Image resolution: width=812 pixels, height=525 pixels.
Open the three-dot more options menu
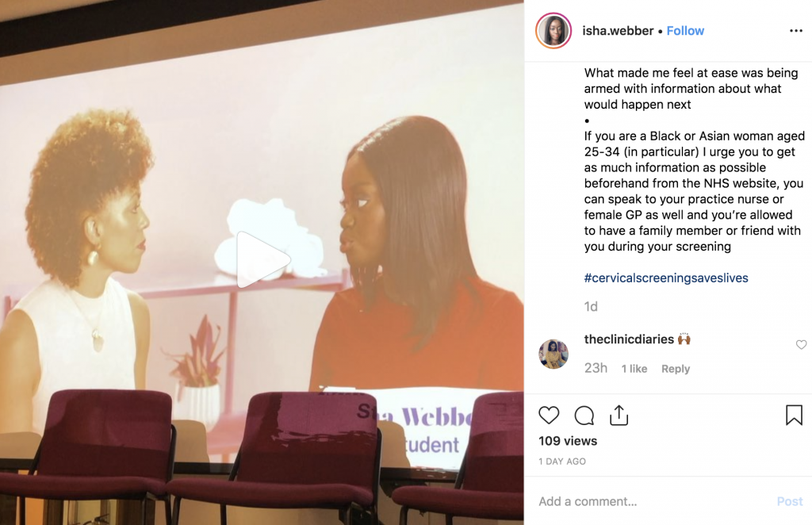pyautogui.click(x=796, y=31)
